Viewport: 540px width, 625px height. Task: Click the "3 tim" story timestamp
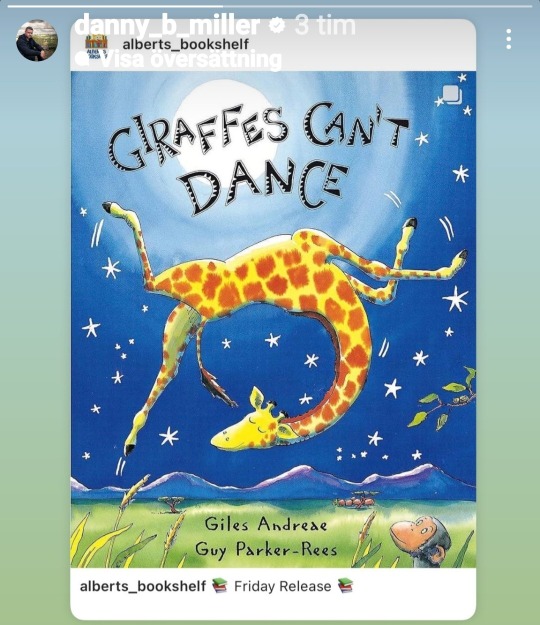(x=325, y=26)
